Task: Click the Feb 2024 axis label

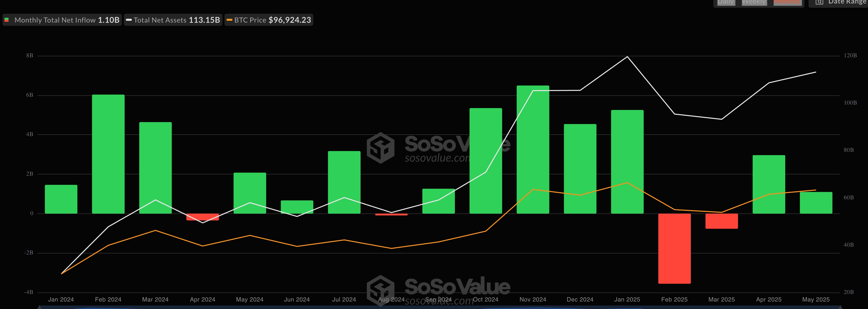Action: pyautogui.click(x=108, y=299)
